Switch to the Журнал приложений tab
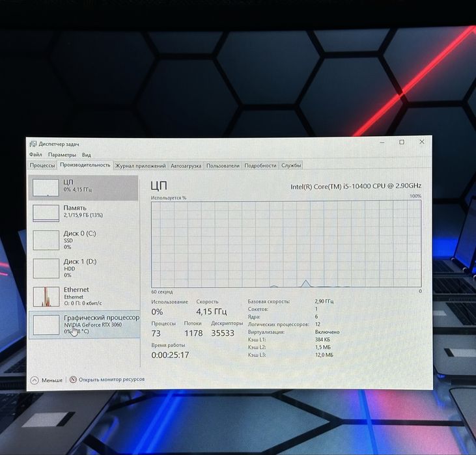 click(140, 166)
